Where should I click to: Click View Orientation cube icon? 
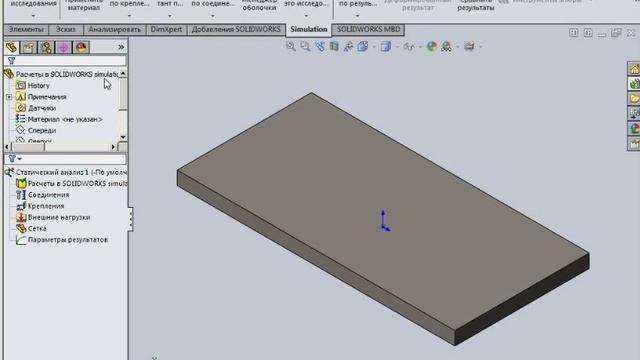(x=362, y=47)
